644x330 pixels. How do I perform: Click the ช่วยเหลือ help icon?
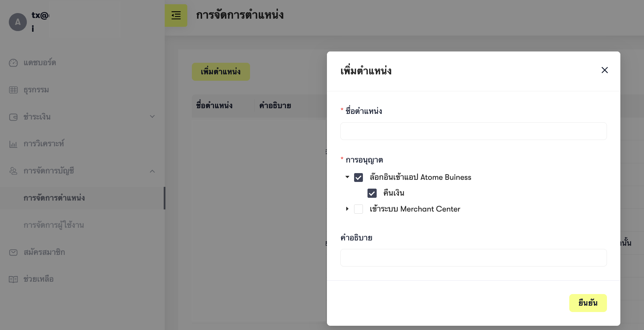pyautogui.click(x=13, y=279)
